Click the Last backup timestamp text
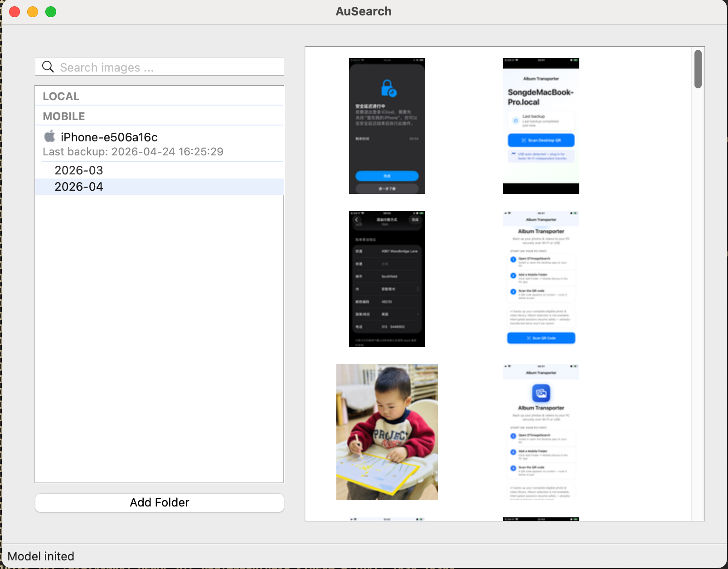Image resolution: width=728 pixels, height=569 pixels. [133, 152]
